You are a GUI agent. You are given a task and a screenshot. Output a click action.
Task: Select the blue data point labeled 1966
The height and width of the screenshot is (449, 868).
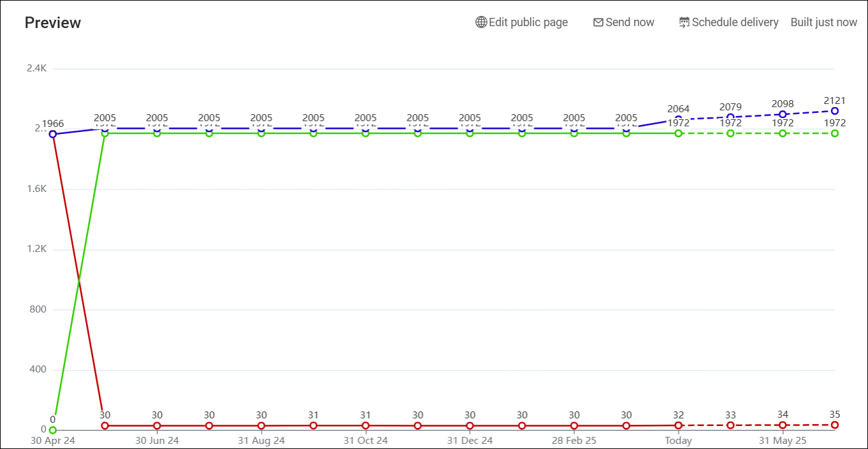coord(53,134)
